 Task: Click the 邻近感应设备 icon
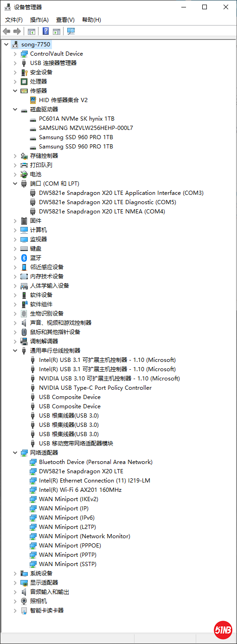[x=24, y=267]
